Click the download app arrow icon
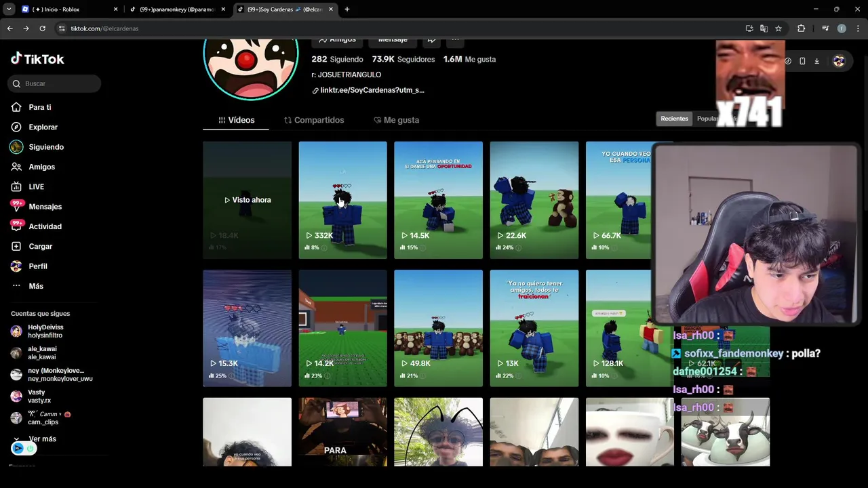This screenshot has height=488, width=868. click(x=816, y=61)
